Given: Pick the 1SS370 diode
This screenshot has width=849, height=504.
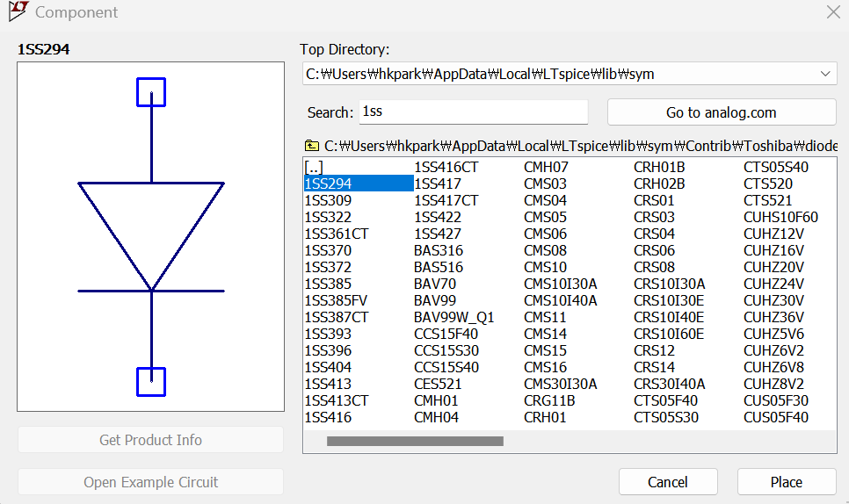Looking at the screenshot, I should tap(328, 251).
